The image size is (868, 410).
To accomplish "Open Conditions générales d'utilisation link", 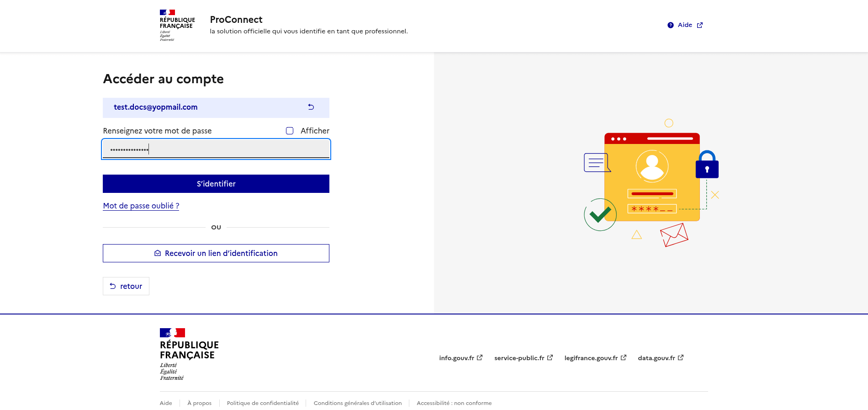I will pyautogui.click(x=357, y=403).
